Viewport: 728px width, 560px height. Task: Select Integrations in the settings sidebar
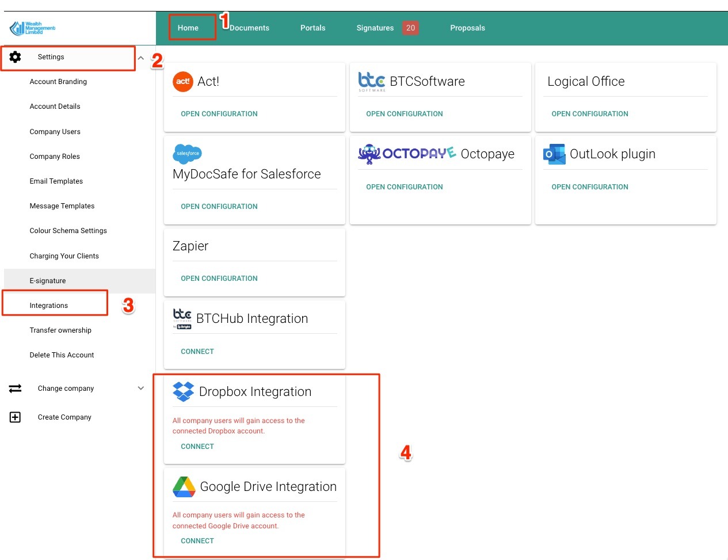49,306
